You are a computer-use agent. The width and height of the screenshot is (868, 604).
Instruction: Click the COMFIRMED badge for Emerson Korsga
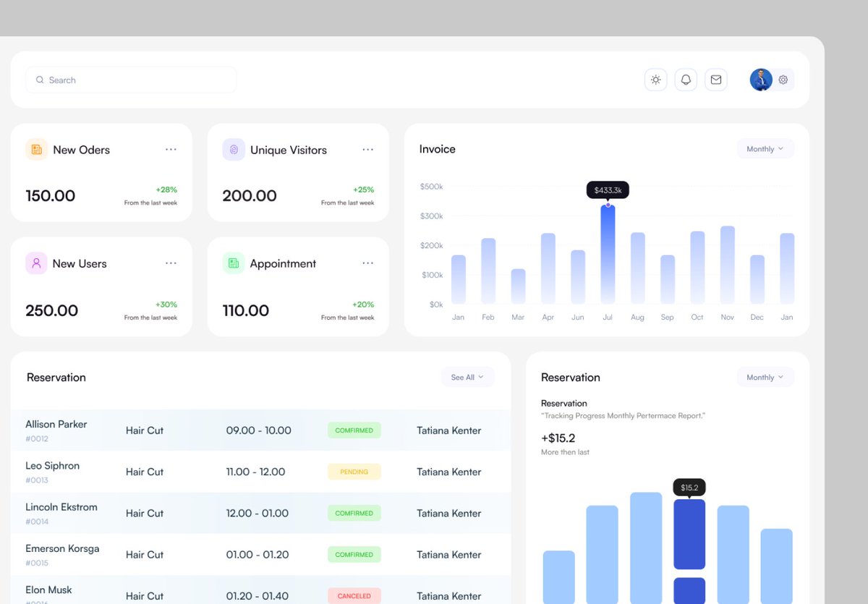[x=354, y=555]
